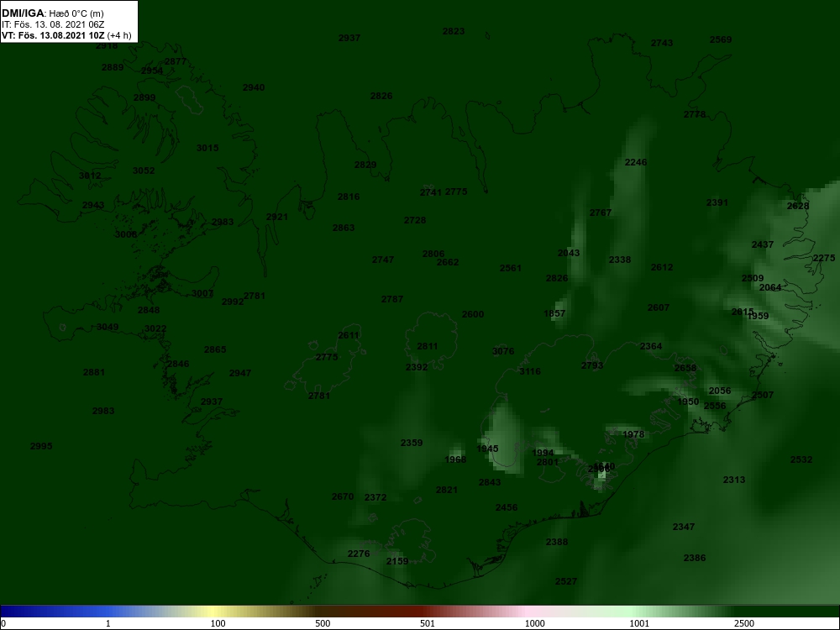The width and height of the screenshot is (840, 630).
Task: Select the value 1968
Action: (x=455, y=459)
